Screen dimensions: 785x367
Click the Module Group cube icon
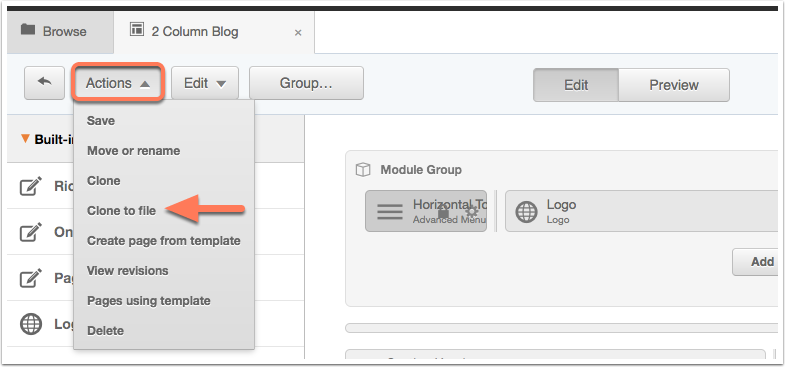click(x=362, y=170)
